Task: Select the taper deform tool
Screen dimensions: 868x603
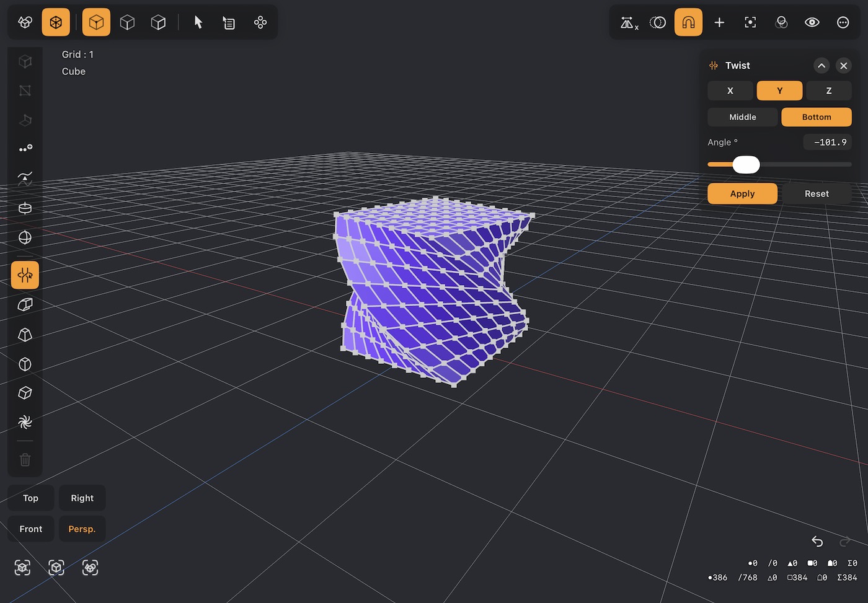Action: pos(25,335)
